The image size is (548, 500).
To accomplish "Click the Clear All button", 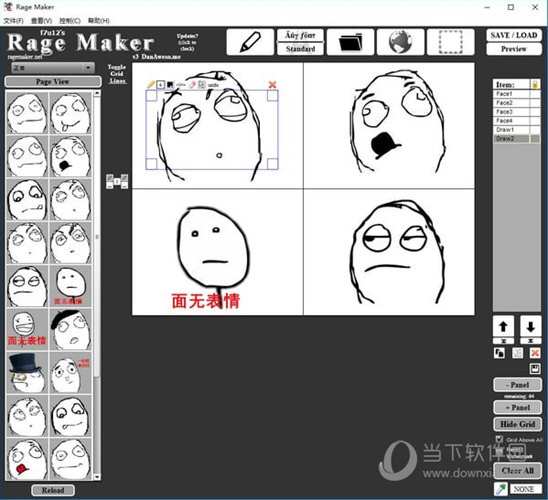I will tap(518, 470).
